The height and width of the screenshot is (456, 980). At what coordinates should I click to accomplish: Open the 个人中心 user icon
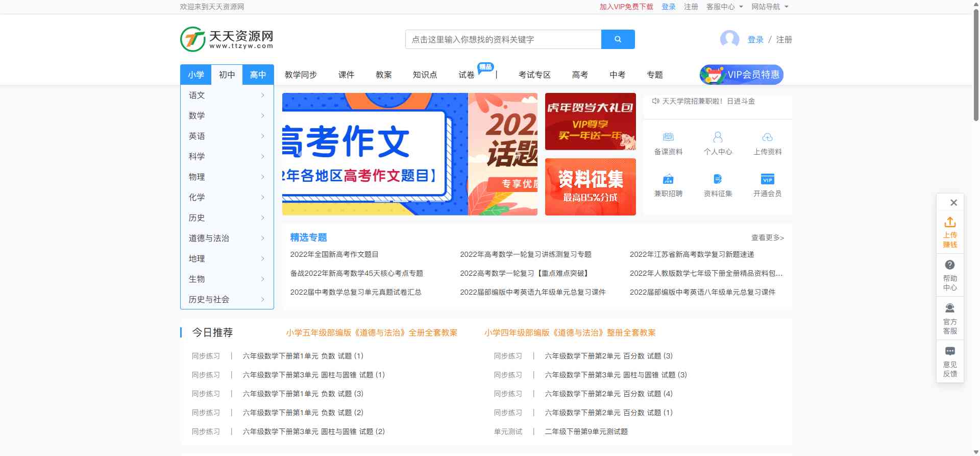718,137
